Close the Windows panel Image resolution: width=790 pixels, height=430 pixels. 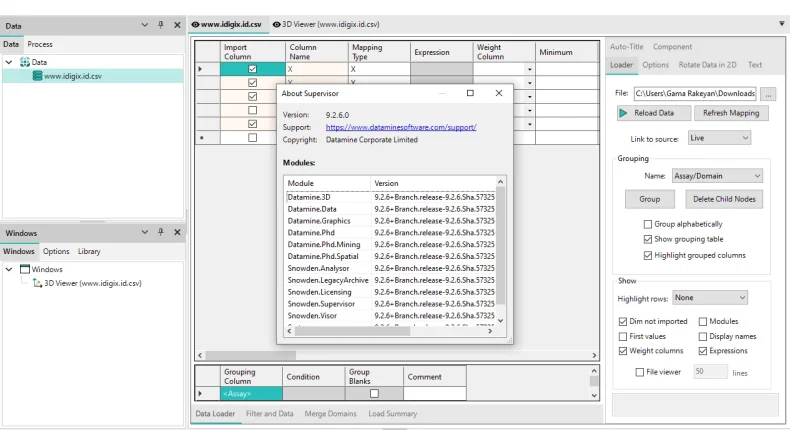coord(177,232)
